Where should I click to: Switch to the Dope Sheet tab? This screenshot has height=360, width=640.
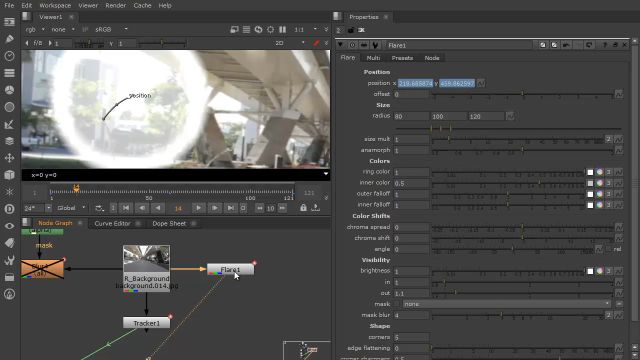point(169,223)
